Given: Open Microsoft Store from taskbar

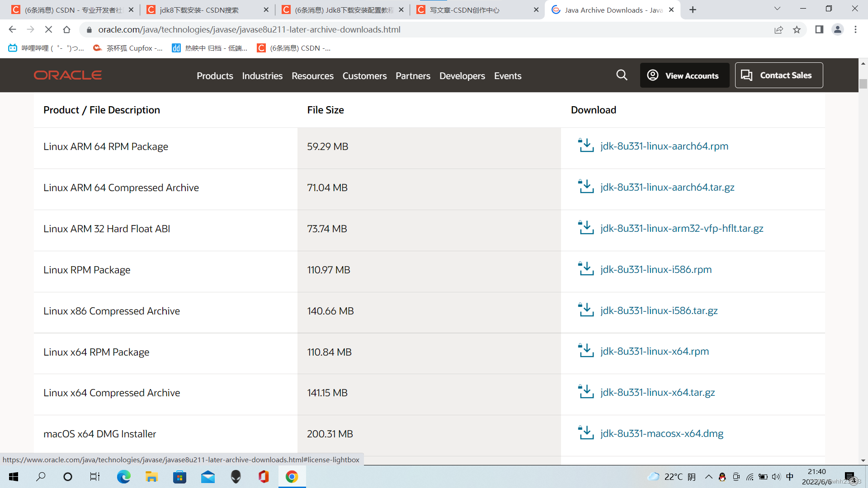Looking at the screenshot, I should coord(179,477).
